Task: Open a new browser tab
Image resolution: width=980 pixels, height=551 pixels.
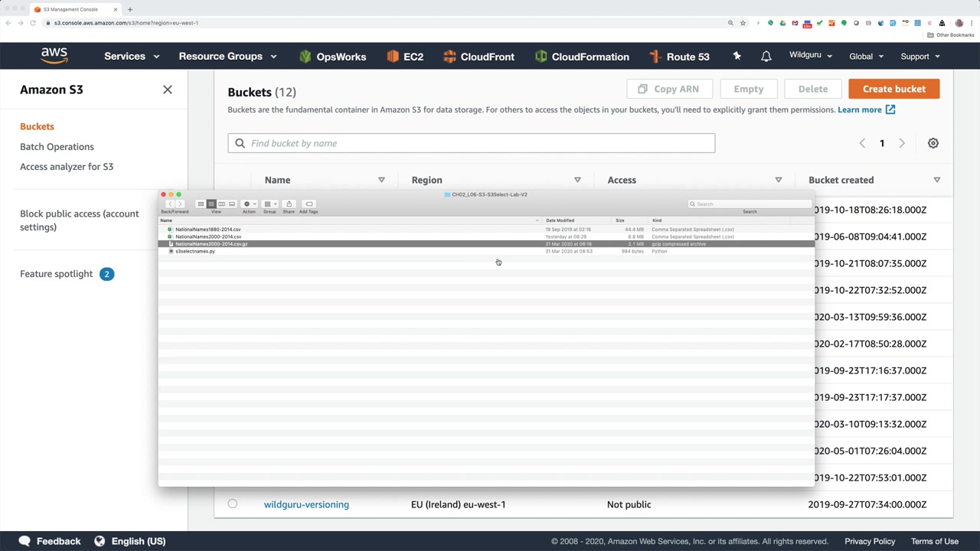Action: pos(130,9)
